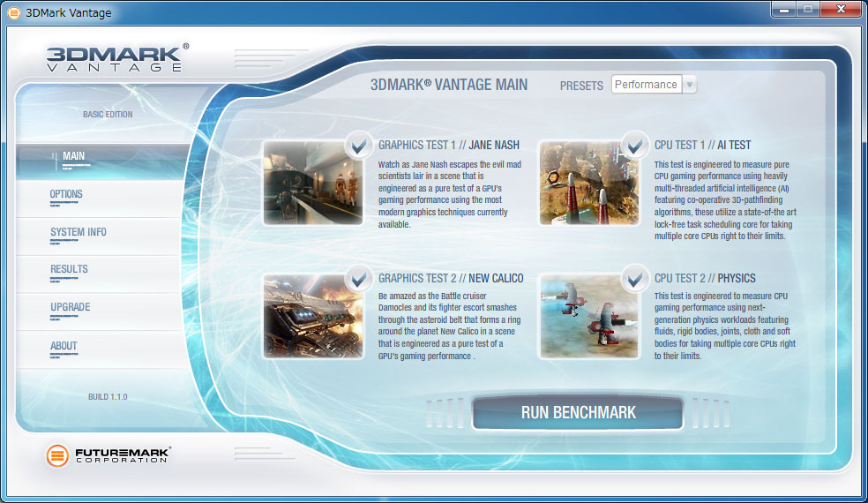
Task: Click the GRAPHICS TEST 2 // NEW CALICO heading
Action: (x=451, y=278)
